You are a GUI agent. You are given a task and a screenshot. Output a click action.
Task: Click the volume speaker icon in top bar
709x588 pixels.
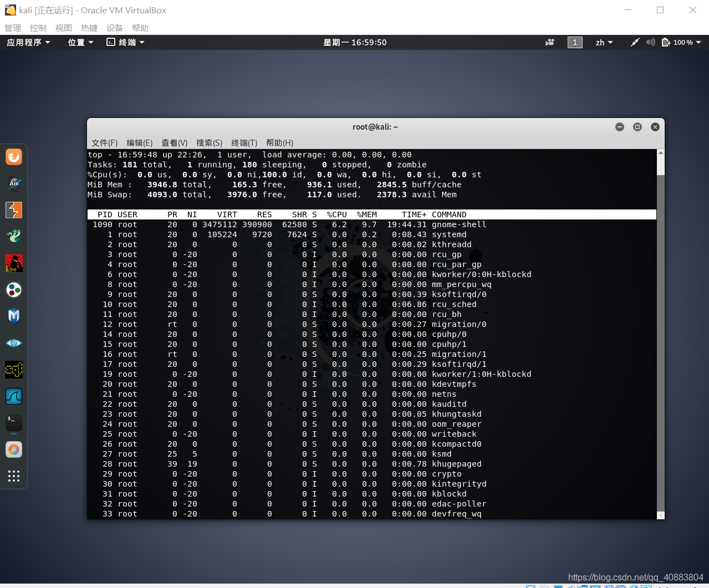tap(650, 42)
